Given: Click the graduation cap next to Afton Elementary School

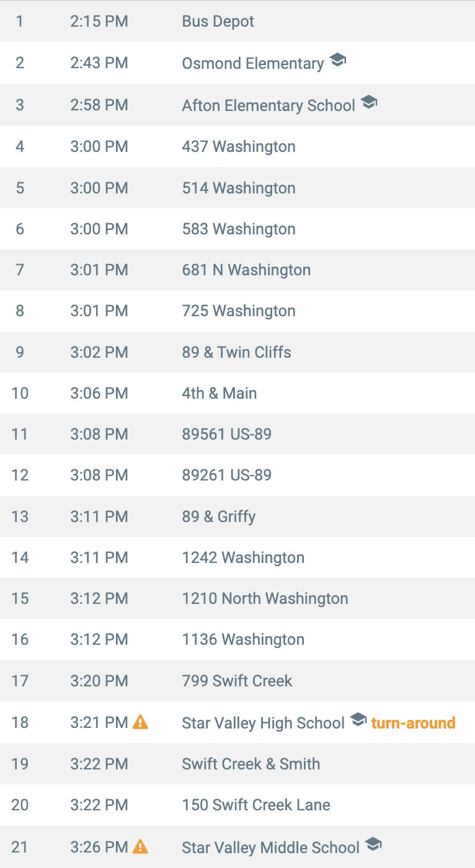Looking at the screenshot, I should (369, 102).
